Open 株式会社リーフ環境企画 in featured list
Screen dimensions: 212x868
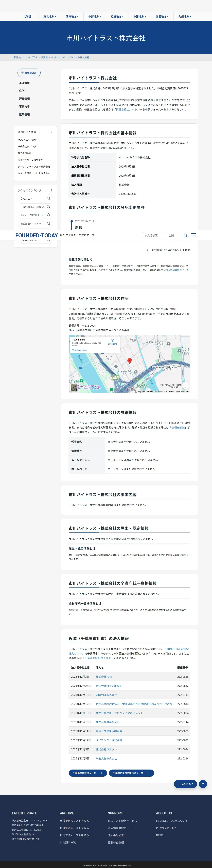[30, 160]
